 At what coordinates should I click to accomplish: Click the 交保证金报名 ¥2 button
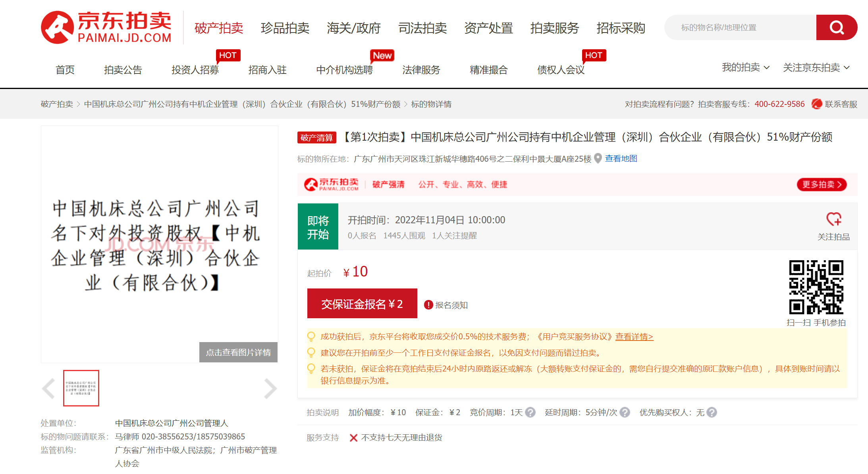click(362, 304)
